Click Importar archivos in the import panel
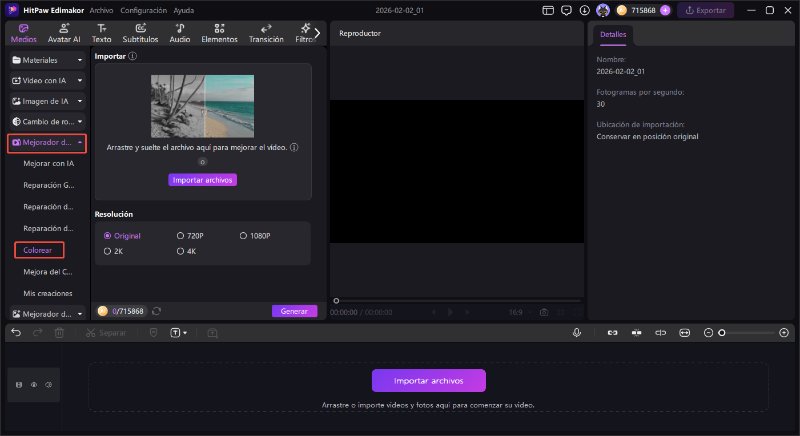Screen dimensions: 800x436 pyautogui.click(x=203, y=180)
